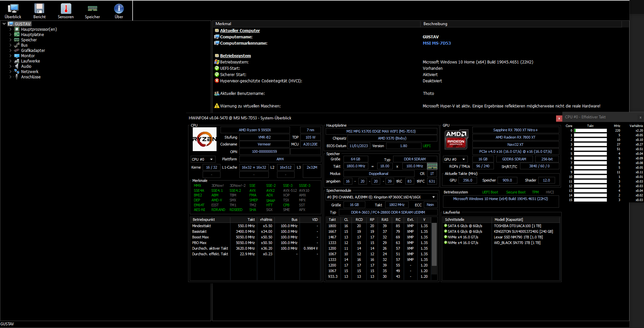This screenshot has height=328, width=644.
Task: Expand the Hauptprozessor(en) tree node
Action: [10, 29]
